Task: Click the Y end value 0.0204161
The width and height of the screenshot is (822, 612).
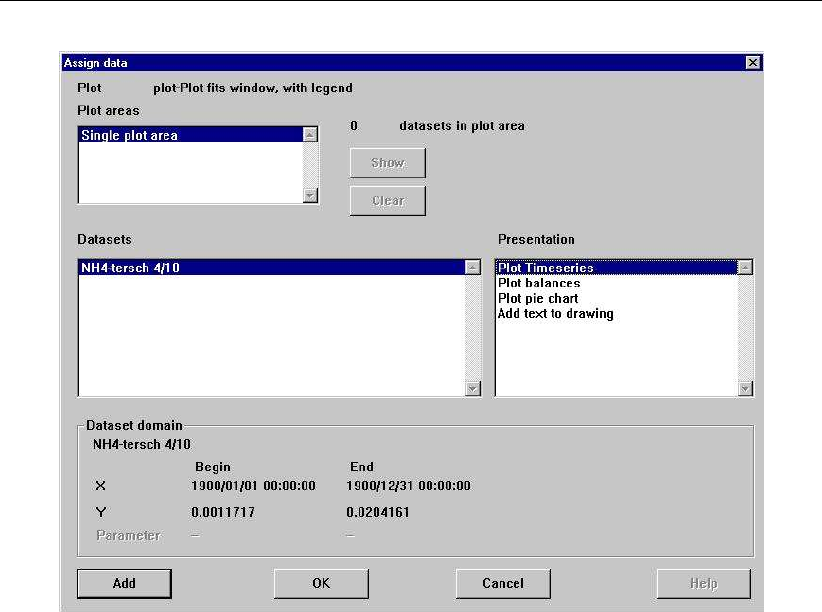Action: (378, 512)
